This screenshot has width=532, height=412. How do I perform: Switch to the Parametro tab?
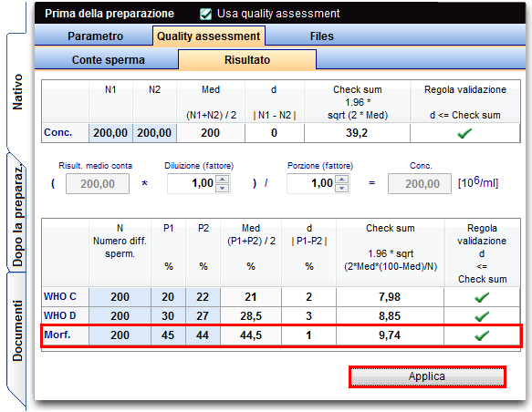(x=95, y=36)
